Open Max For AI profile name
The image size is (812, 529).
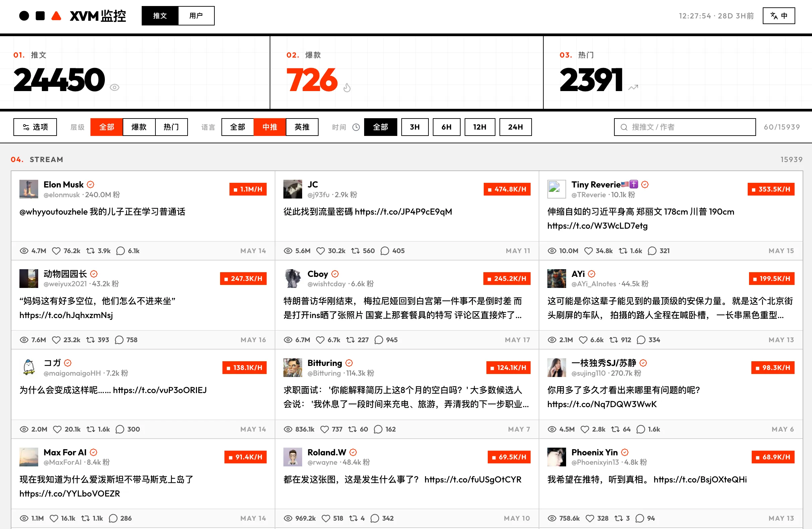click(65, 452)
